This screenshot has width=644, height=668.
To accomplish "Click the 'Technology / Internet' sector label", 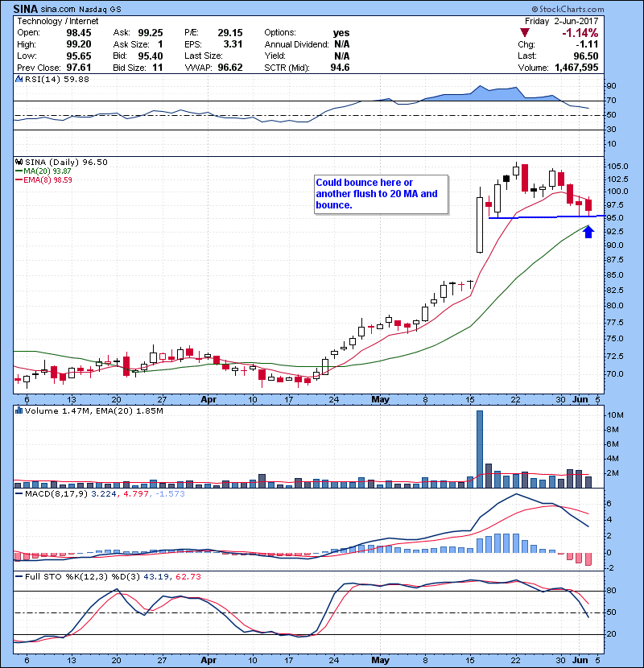I will point(57,21).
